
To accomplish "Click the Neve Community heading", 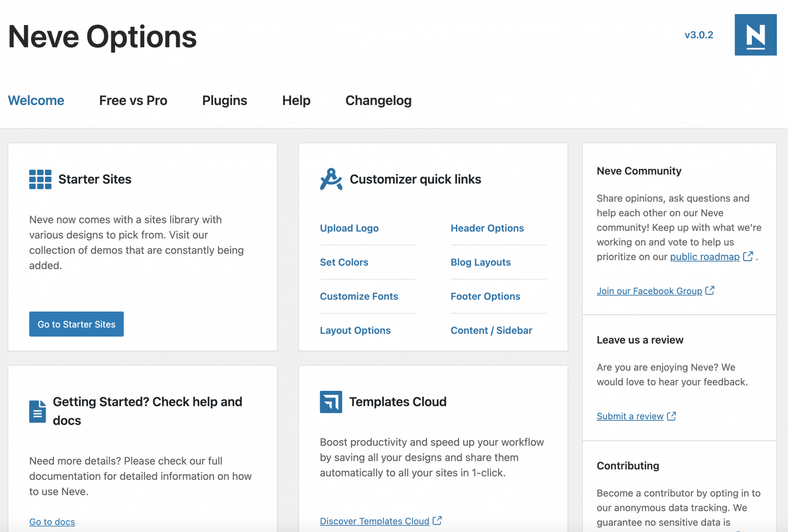I will [639, 171].
